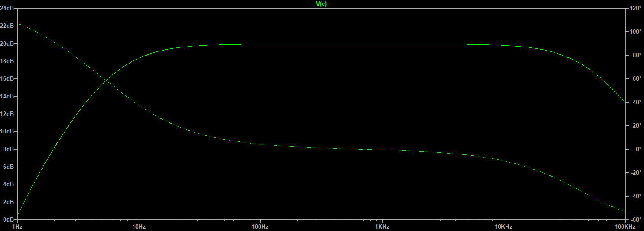Select the 8dB magnitude axis label
Viewport: 644px width, 231px height.
(9, 149)
